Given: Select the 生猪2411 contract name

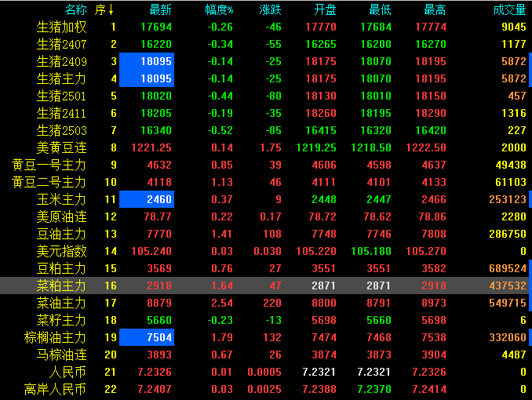Looking at the screenshot, I should (62, 114).
